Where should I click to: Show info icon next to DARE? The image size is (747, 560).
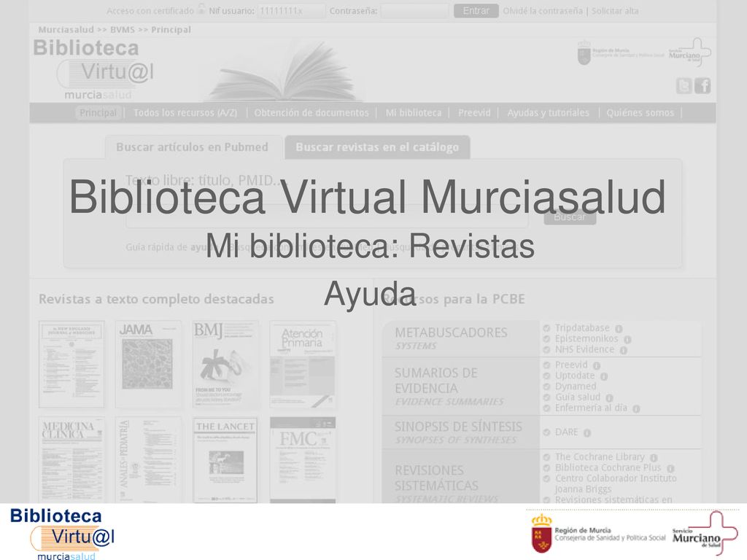(587, 433)
